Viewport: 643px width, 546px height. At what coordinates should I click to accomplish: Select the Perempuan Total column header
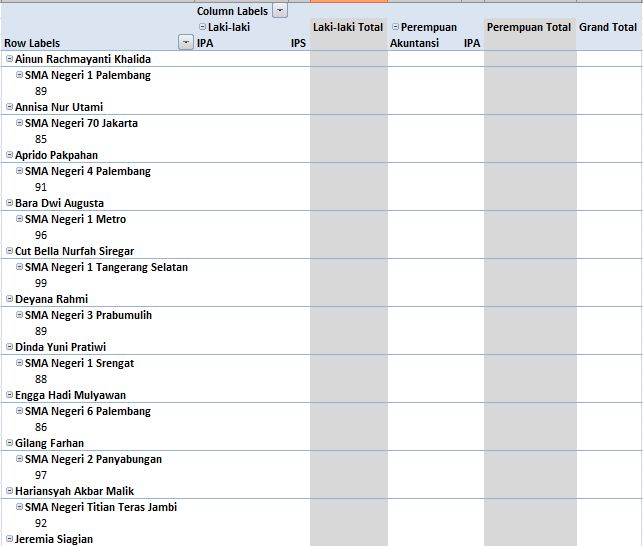coord(529,27)
